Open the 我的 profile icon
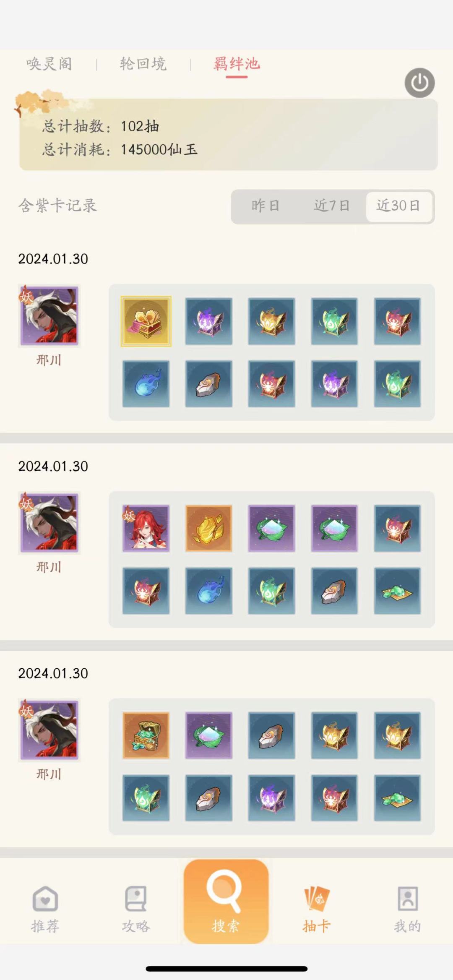453x980 pixels. [408, 899]
